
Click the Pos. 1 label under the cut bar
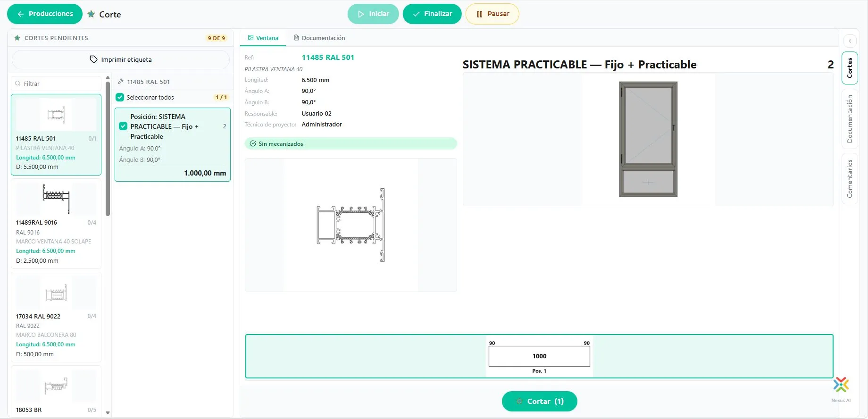click(539, 371)
